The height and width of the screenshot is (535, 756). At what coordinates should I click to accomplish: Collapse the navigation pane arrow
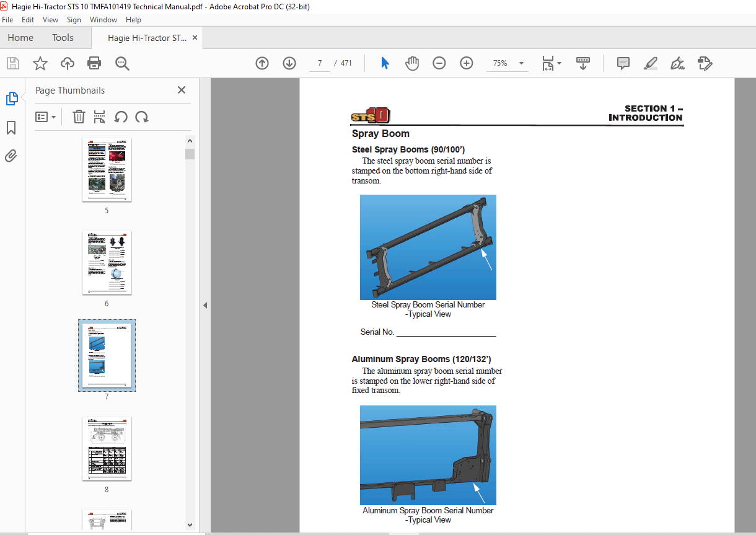(205, 306)
